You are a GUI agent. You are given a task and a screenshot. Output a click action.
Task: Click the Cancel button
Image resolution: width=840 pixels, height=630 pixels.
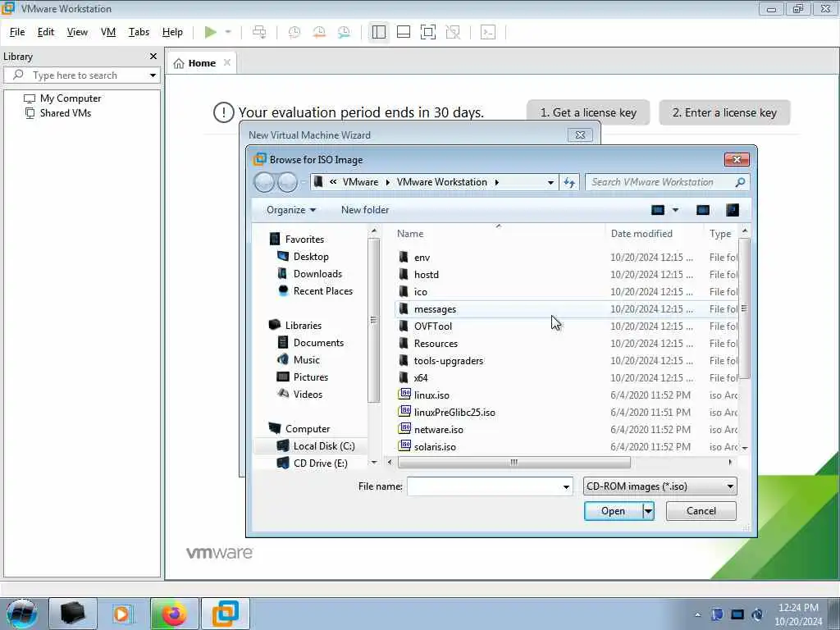(x=701, y=511)
